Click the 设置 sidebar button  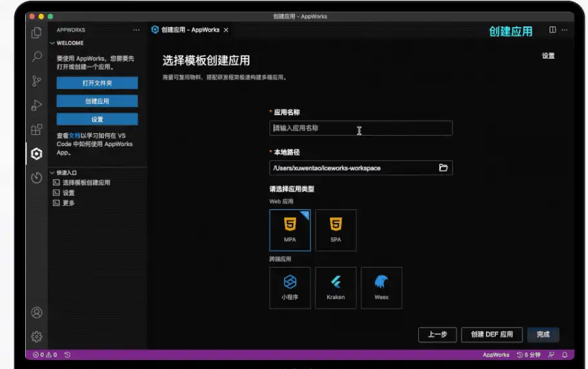click(x=97, y=120)
